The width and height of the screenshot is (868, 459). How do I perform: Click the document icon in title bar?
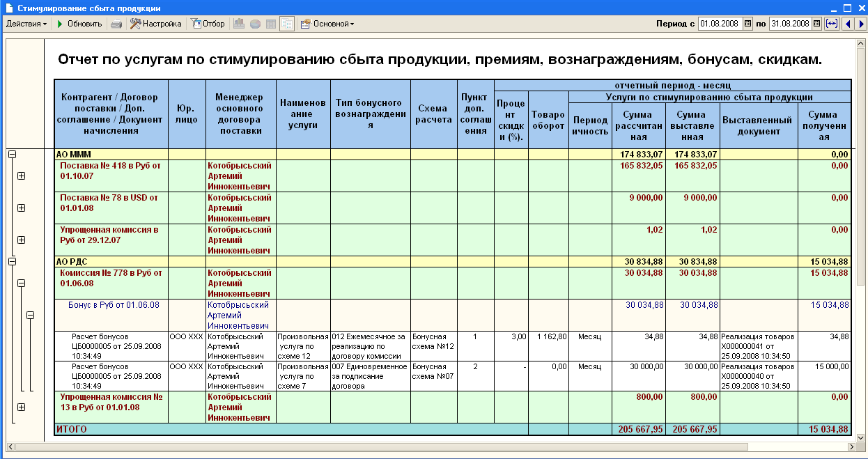tap(8, 8)
